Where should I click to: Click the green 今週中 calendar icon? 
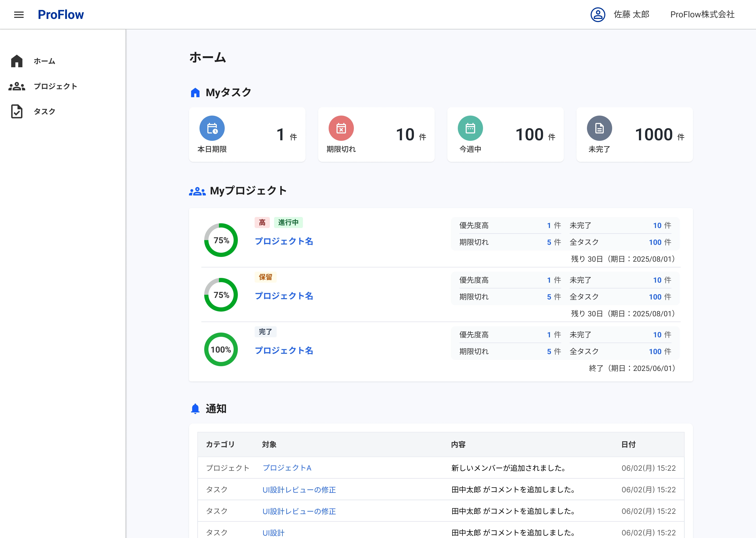point(470,128)
